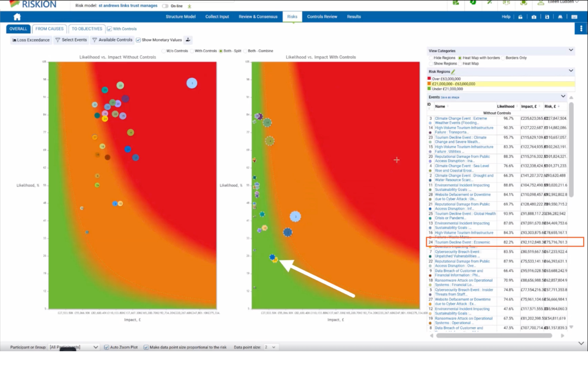
Task: Open the Data point size dropdown
Action: (270, 347)
